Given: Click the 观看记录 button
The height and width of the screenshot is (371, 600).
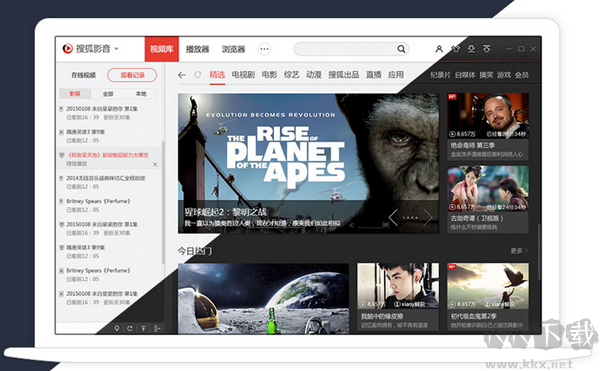Looking at the screenshot, I should (x=132, y=75).
